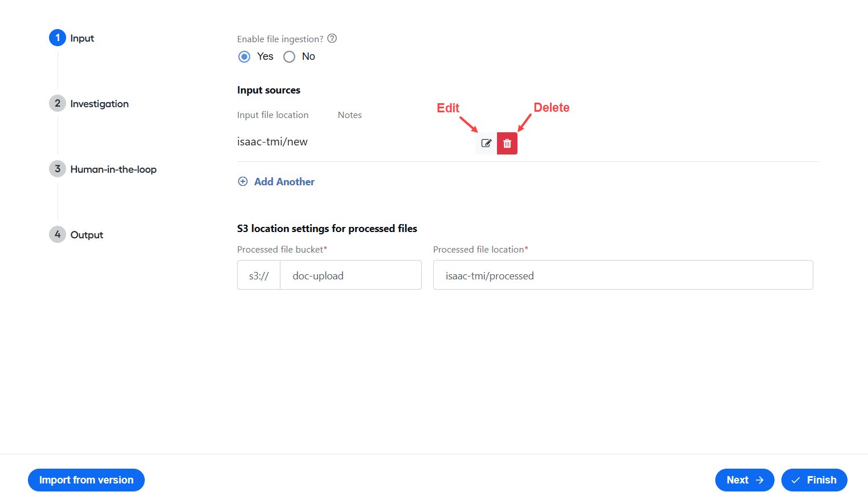Choose No for file ingestion
Image resolution: width=868 pixels, height=504 pixels.
click(290, 56)
